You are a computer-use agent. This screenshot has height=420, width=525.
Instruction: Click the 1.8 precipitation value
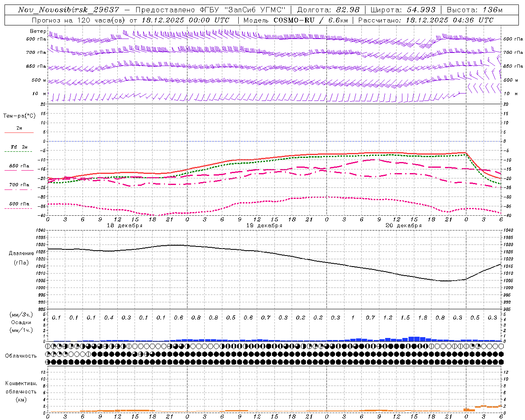[x=422, y=317]
